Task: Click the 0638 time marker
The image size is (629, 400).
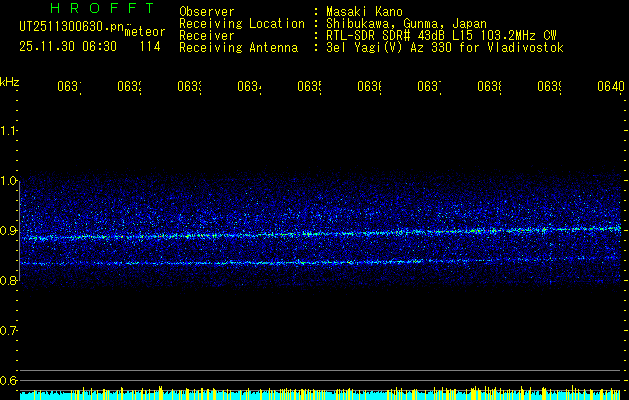Action: pyautogui.click(x=489, y=86)
